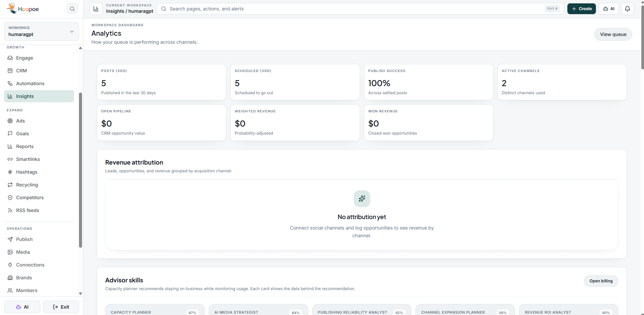Viewport: 644px width, 315px height.
Task: Click the Engage inbox icon
Action: click(x=10, y=58)
